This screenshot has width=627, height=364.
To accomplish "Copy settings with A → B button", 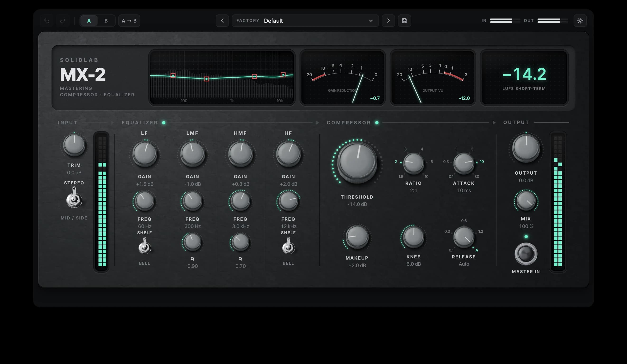I will coord(129,21).
